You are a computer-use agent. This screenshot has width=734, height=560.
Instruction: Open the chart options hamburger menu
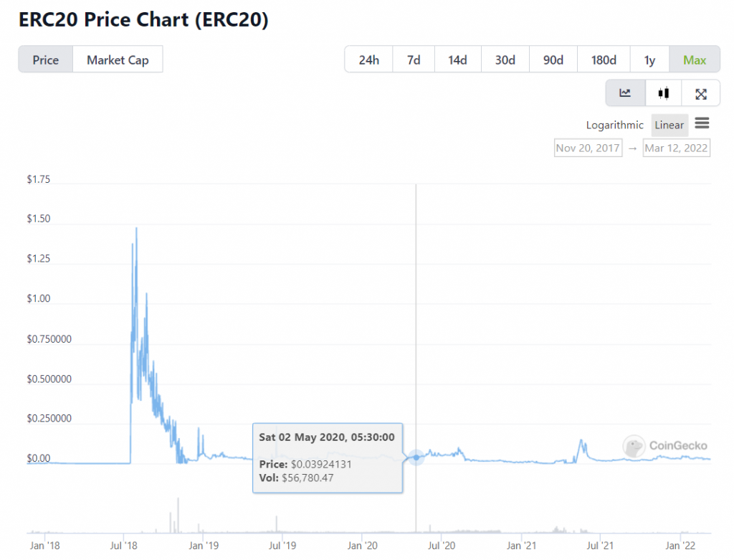[x=702, y=124]
